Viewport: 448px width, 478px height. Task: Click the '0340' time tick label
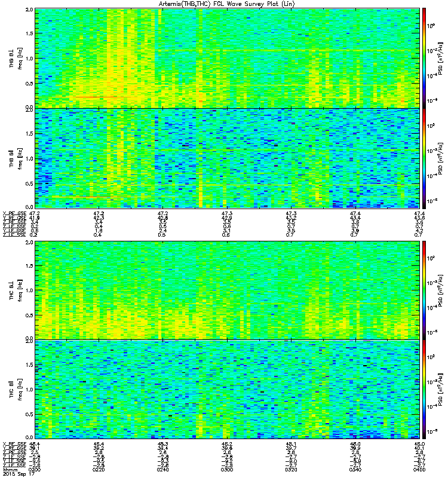coord(355,470)
